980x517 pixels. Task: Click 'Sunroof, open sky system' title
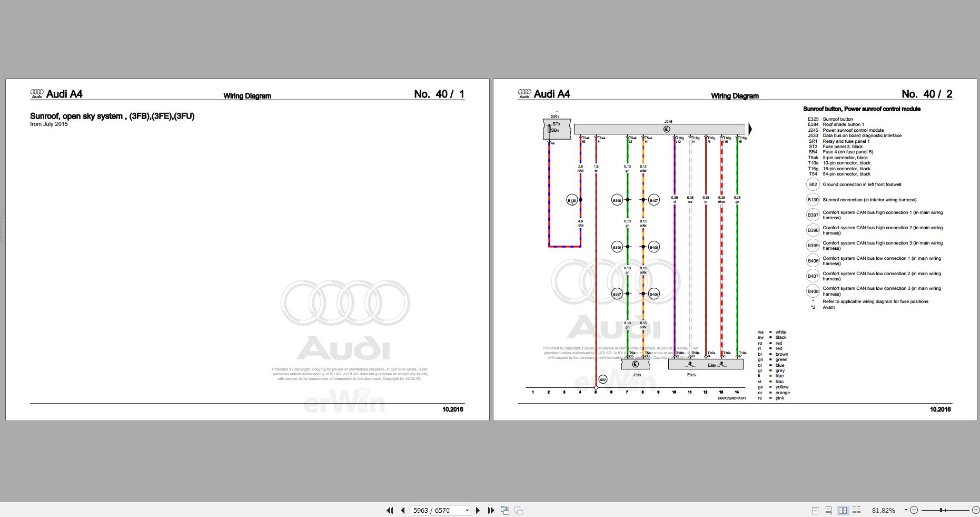tap(112, 116)
